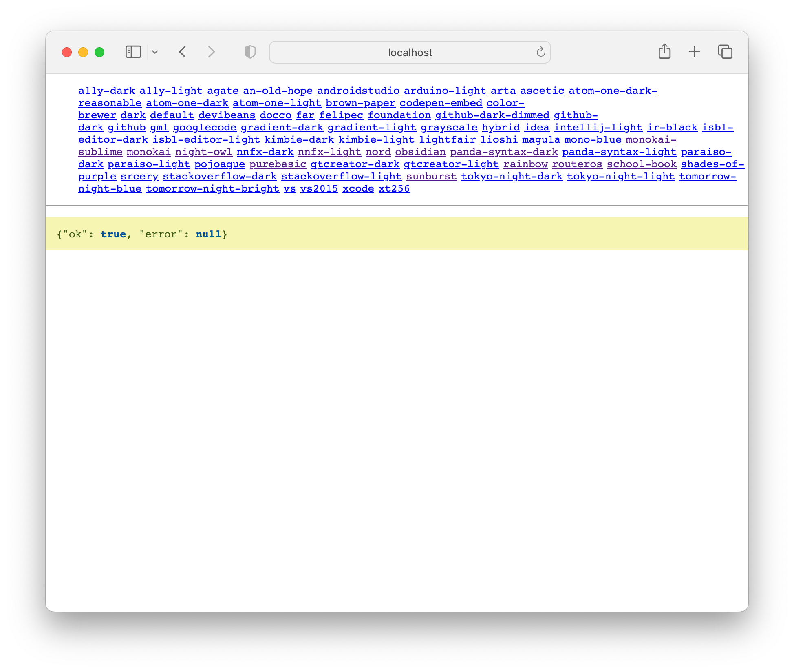Image resolution: width=794 pixels, height=672 pixels.
Task: Apply the tokyo-night-dark theme link
Action: point(512,177)
